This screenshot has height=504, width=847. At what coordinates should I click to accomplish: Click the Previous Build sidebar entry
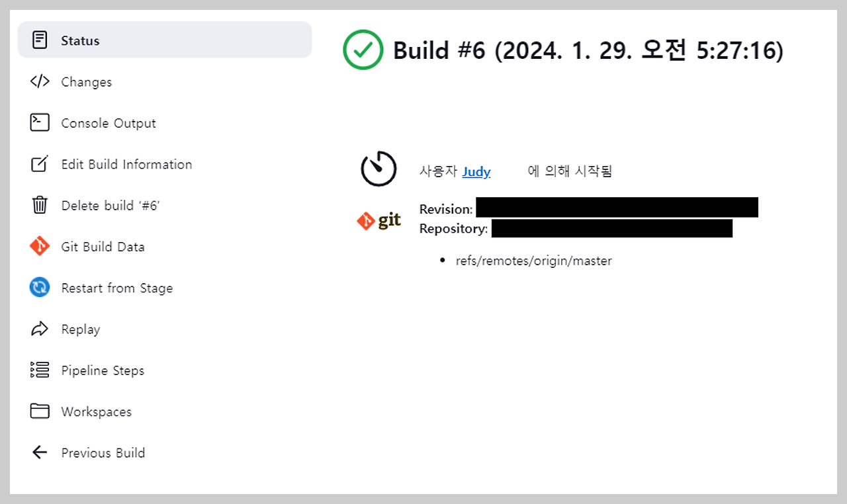click(x=103, y=452)
